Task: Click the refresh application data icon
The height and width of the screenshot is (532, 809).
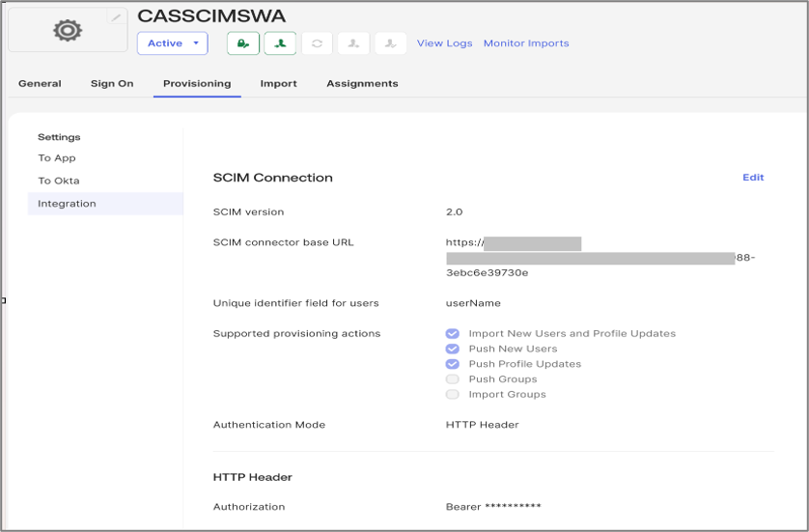Action: point(317,43)
